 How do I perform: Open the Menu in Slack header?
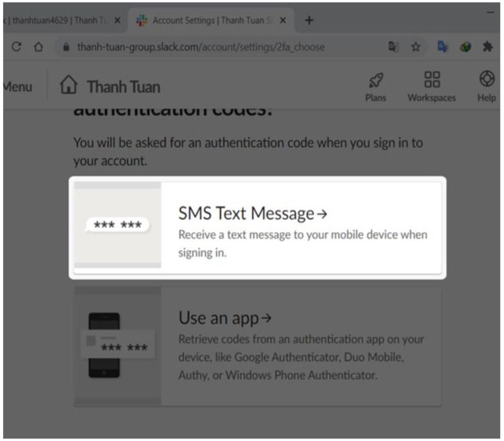click(x=18, y=87)
